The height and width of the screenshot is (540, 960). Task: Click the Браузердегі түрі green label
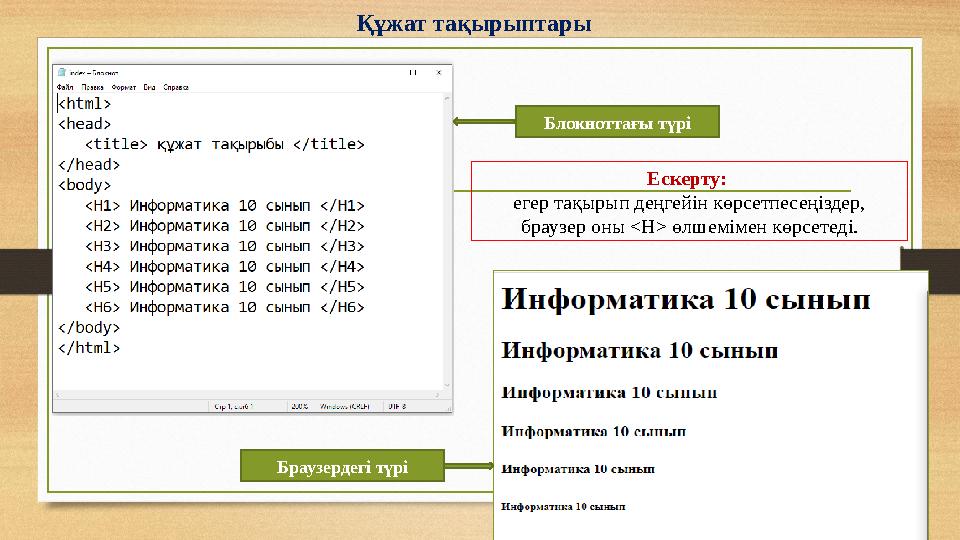342,466
